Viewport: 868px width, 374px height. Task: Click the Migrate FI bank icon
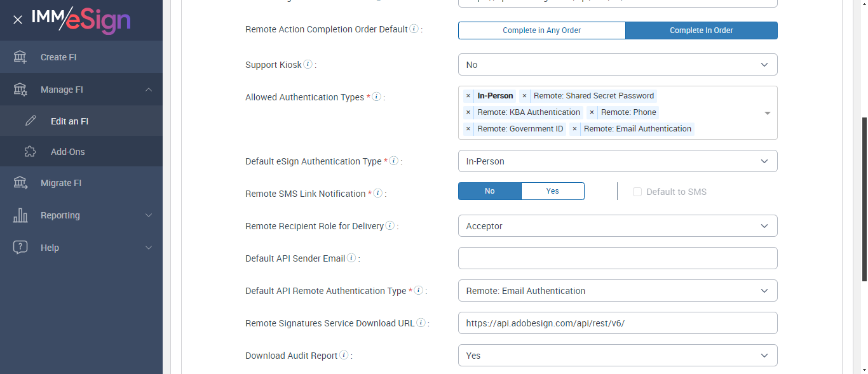click(x=20, y=183)
